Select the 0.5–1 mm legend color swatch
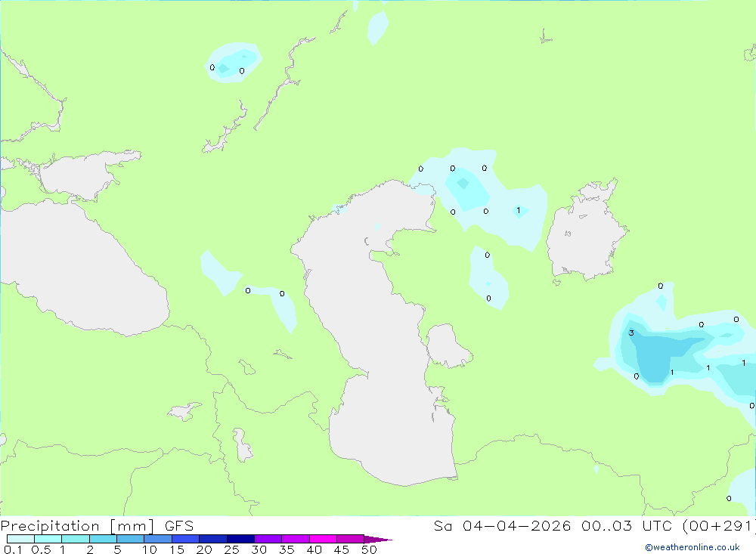The image size is (756, 554). [x=48, y=539]
